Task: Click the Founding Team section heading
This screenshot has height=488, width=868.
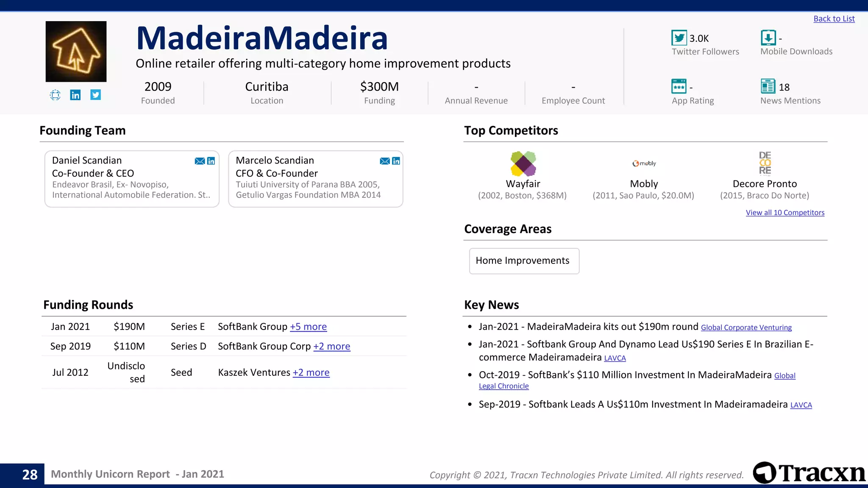Action: (x=83, y=130)
